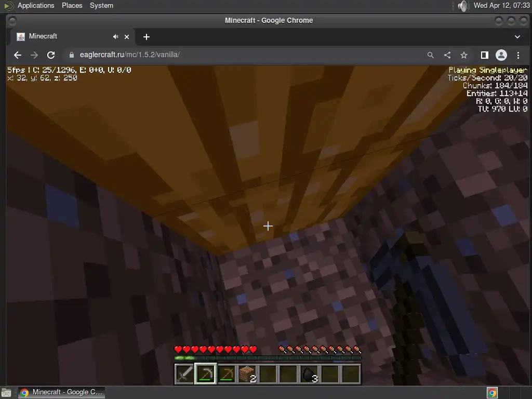Click the 'Chunks: 184/184' debug text
This screenshot has height=399, width=532.
click(495, 86)
